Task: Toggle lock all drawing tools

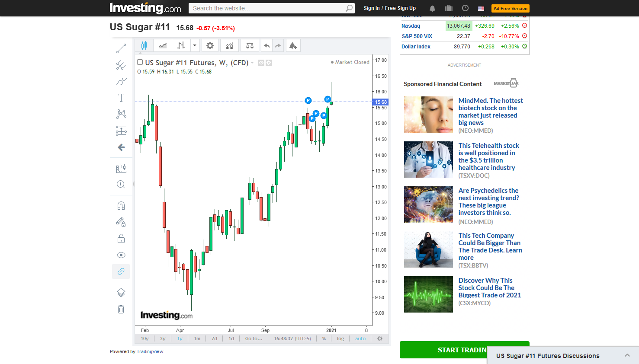Action: tap(121, 239)
